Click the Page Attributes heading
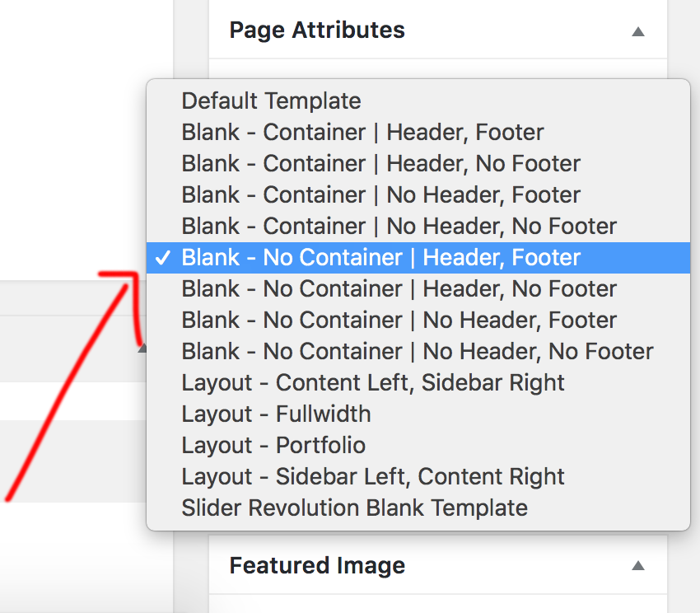This screenshot has height=613, width=700. coord(317,30)
